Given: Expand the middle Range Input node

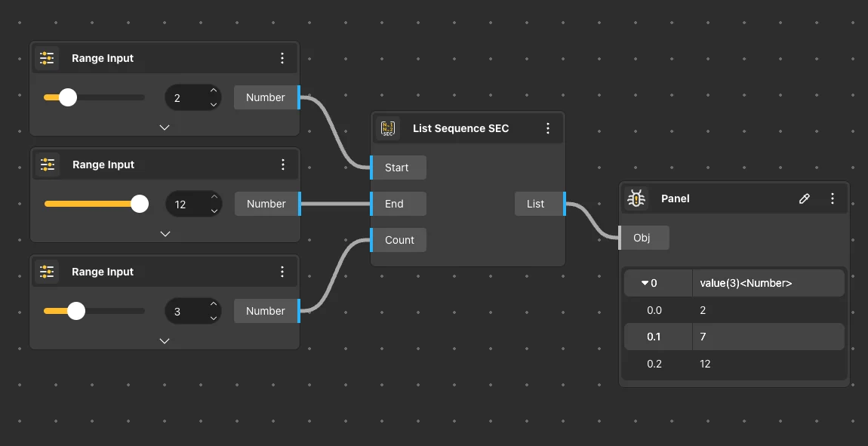Looking at the screenshot, I should [165, 234].
